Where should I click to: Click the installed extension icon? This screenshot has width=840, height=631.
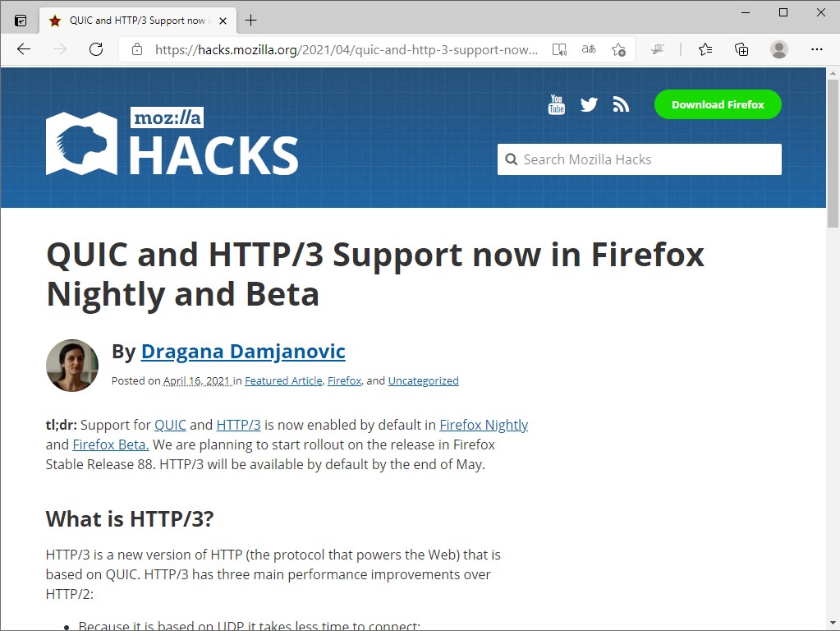coord(658,49)
